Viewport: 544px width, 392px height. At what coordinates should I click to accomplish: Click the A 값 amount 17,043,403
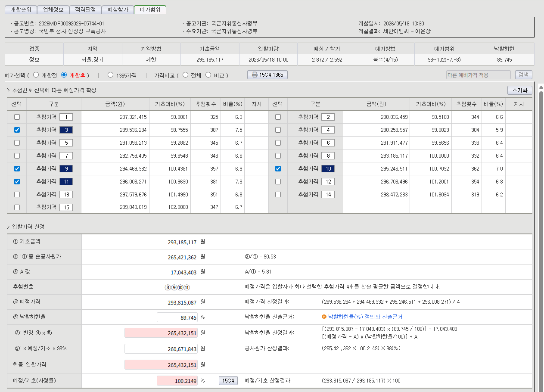[184, 272]
